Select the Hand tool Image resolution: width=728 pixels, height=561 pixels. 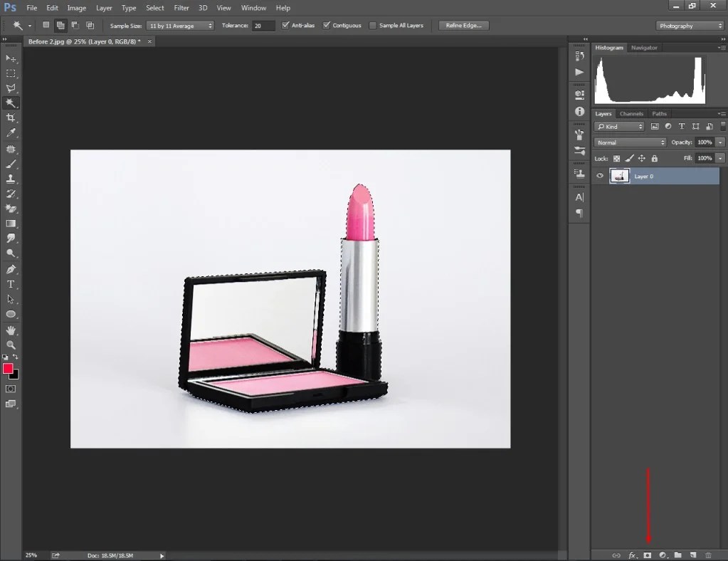click(11, 330)
